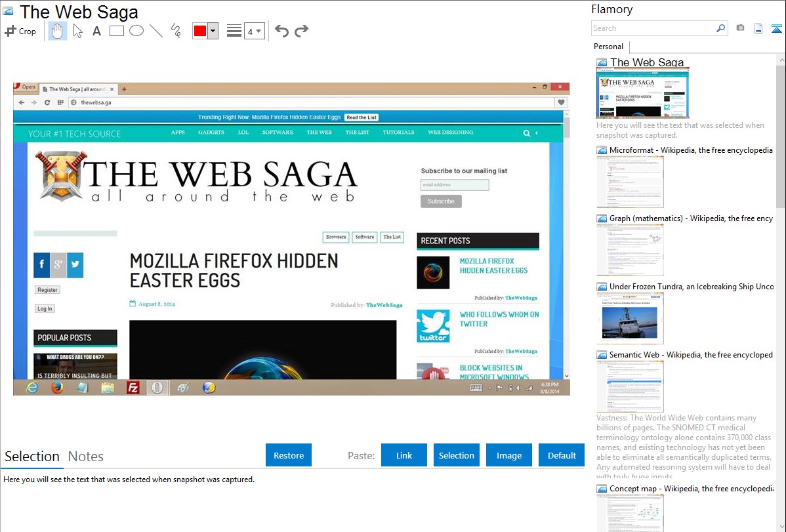Click the File Explorer folder taskbar icon
Image resolution: width=786 pixels, height=532 pixels.
[108, 388]
